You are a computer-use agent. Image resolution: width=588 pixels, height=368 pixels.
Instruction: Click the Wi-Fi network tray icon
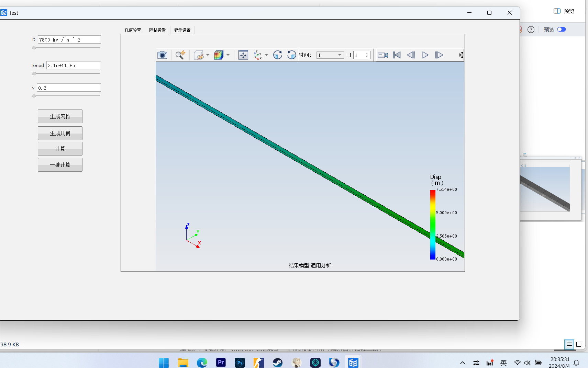517,363
